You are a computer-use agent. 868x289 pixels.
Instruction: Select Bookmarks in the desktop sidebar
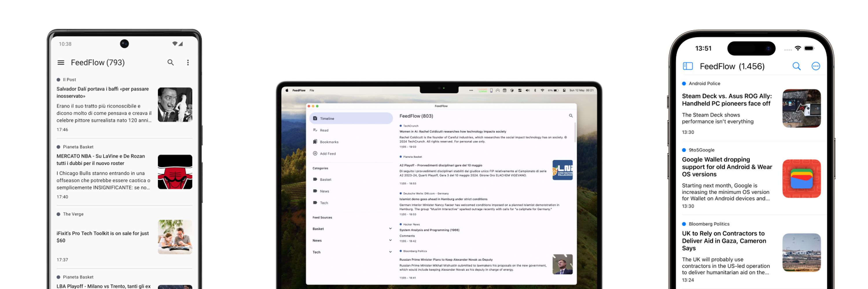click(351, 142)
